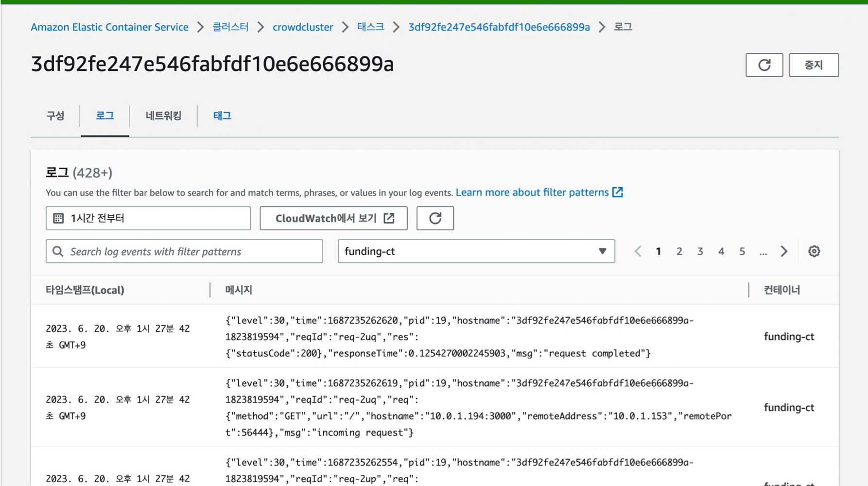Select pagination page 1
This screenshot has height=486, width=868.
point(659,251)
